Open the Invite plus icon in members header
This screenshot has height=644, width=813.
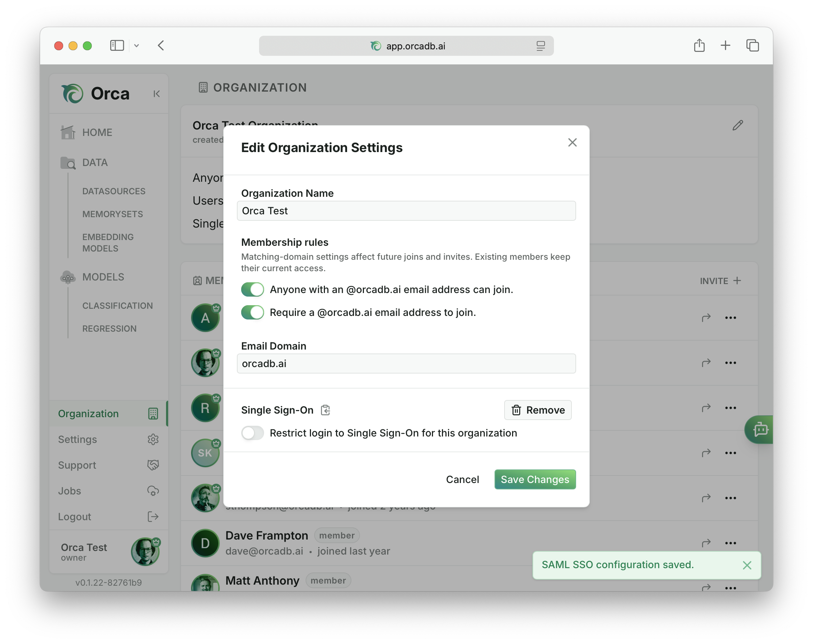tap(738, 280)
